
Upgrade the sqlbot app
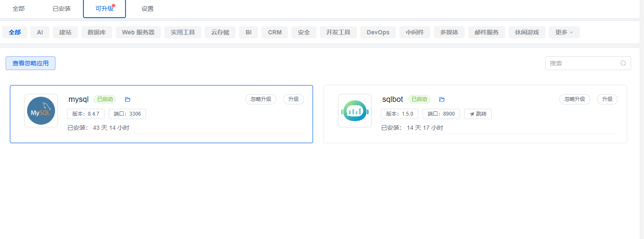(x=607, y=99)
